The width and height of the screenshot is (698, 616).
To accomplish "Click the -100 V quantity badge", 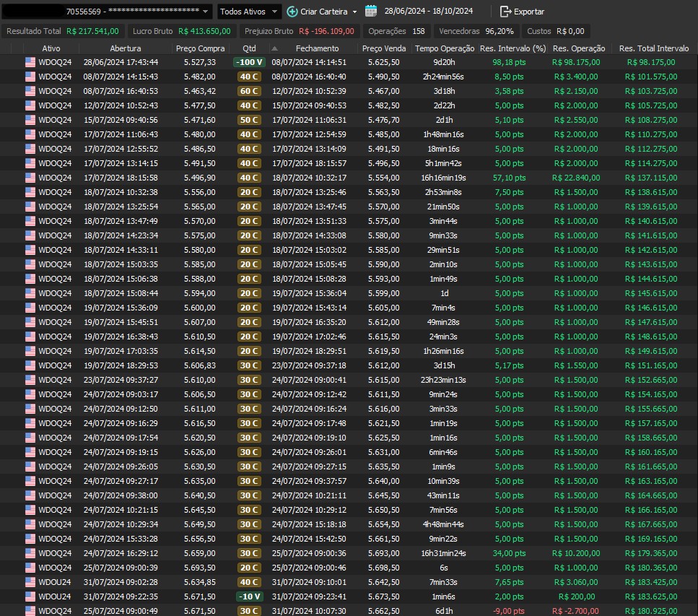I will (250, 62).
